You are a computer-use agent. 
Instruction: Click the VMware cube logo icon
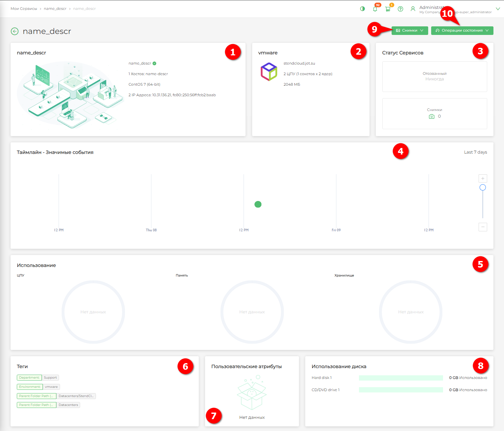coord(269,72)
